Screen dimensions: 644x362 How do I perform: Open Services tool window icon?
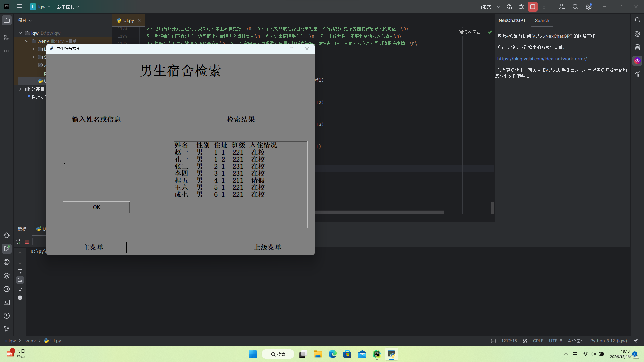[7, 289]
